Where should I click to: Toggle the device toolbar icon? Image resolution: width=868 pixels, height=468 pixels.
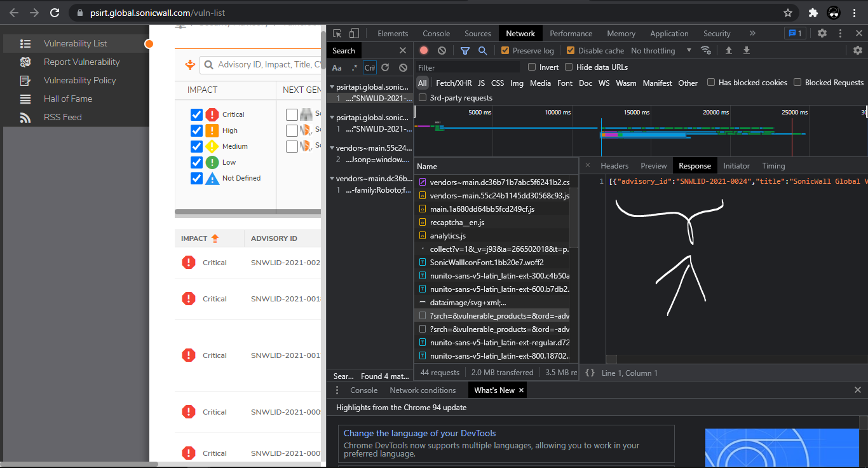[x=354, y=34]
